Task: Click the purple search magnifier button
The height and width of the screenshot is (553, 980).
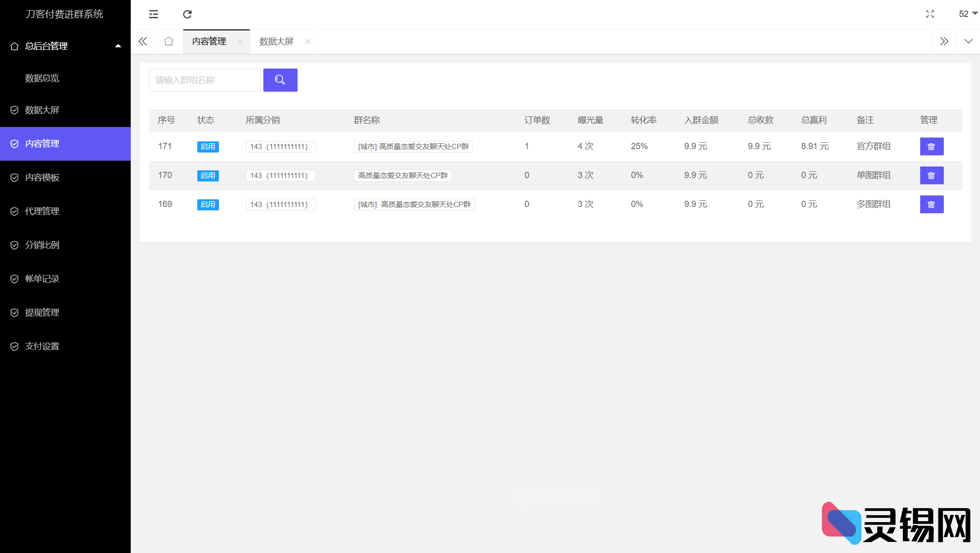Action: click(x=280, y=80)
